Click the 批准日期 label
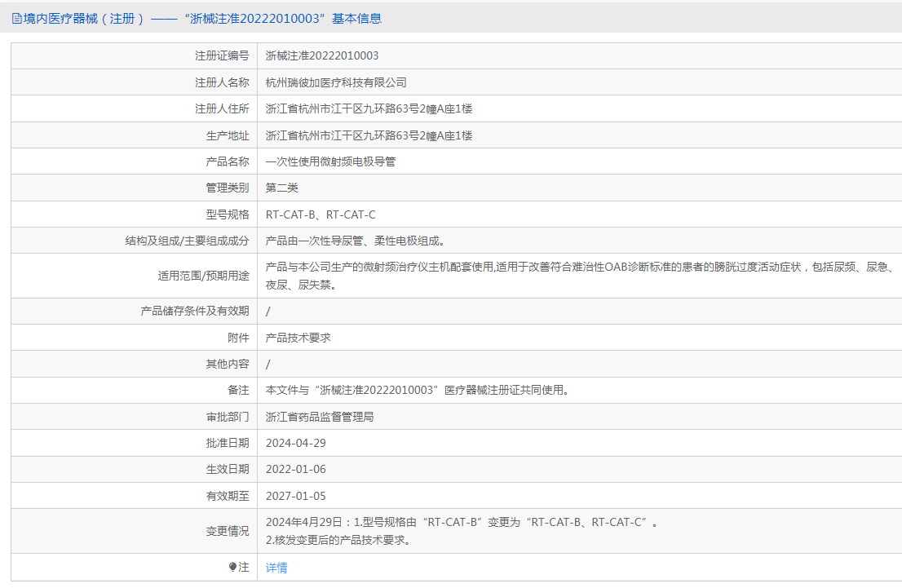902x588 pixels. point(228,443)
